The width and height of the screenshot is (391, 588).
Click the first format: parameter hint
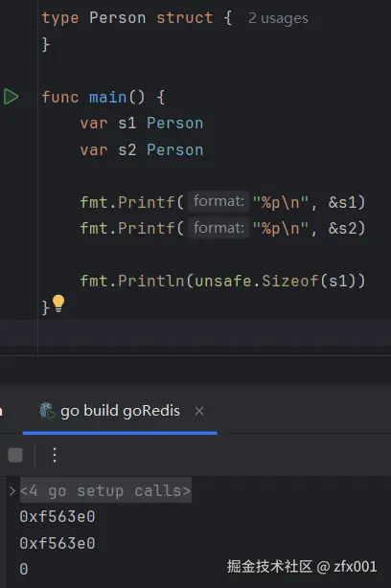coord(218,202)
